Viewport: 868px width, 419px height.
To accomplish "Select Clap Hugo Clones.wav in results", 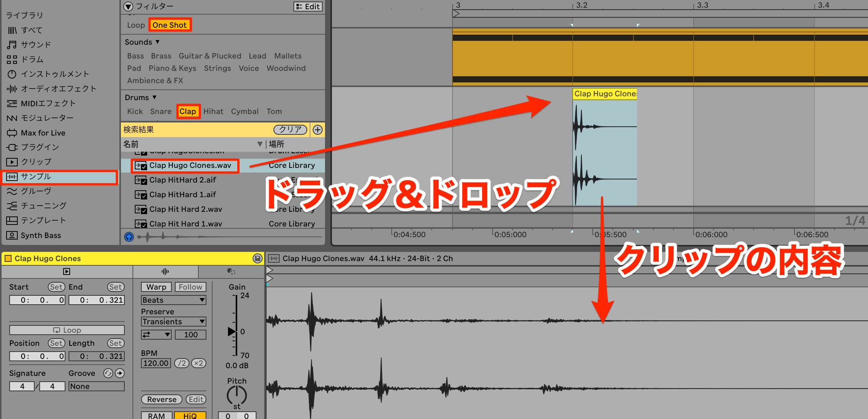I will coord(190,165).
